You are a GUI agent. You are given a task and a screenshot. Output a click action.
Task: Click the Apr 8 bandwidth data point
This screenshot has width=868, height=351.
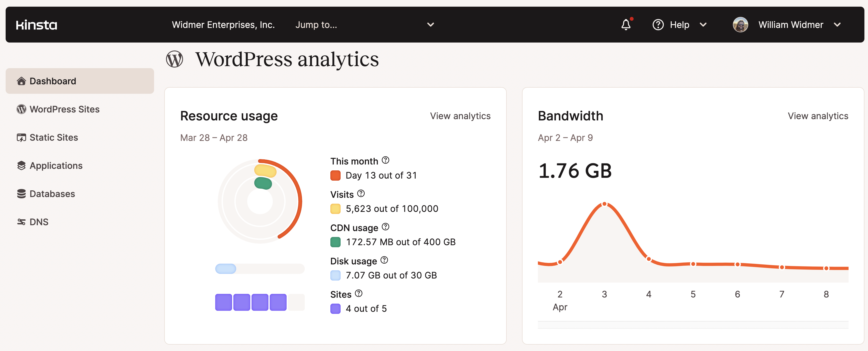tap(826, 268)
